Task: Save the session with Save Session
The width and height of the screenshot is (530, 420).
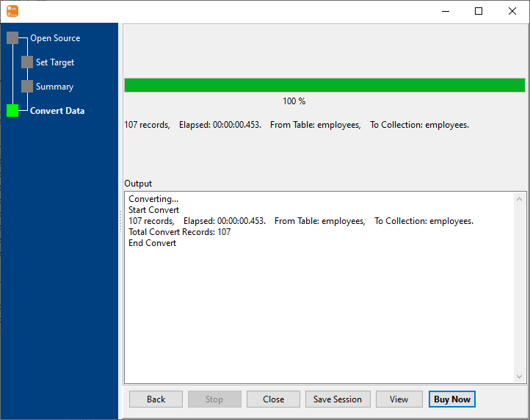Action: [338, 399]
